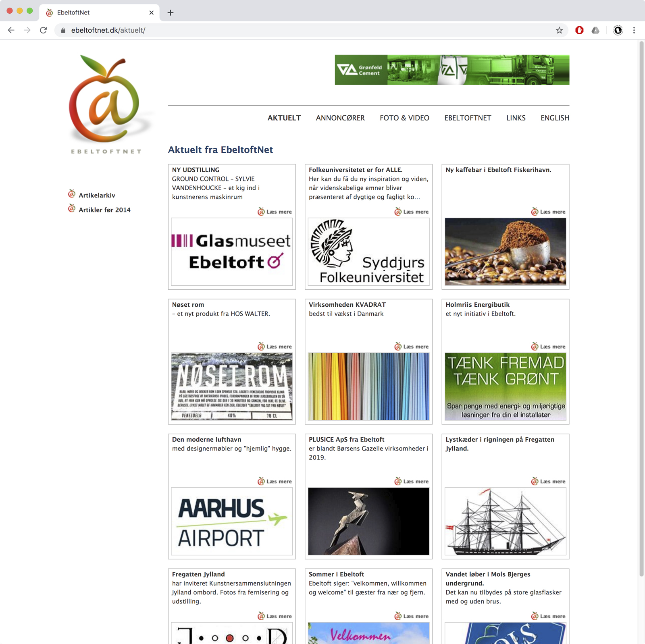Click the frigate sailing ship image
Viewport: 645px width, 644px height.
(x=506, y=521)
